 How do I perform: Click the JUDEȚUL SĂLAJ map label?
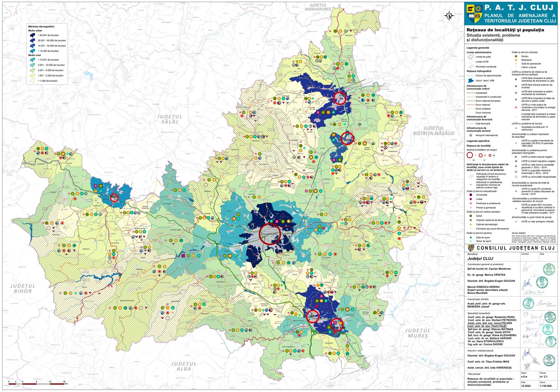point(169,119)
